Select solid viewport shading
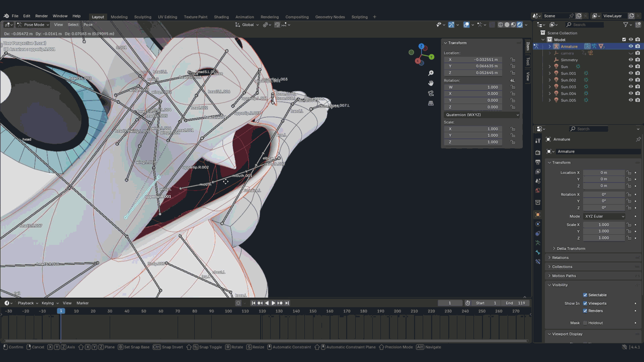The height and width of the screenshot is (362, 644). 507,25
